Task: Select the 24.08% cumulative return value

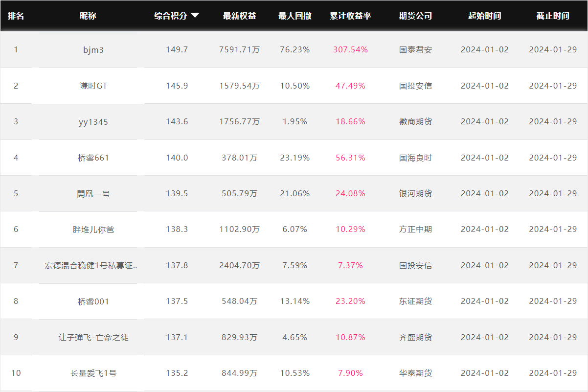Action: tap(350, 194)
